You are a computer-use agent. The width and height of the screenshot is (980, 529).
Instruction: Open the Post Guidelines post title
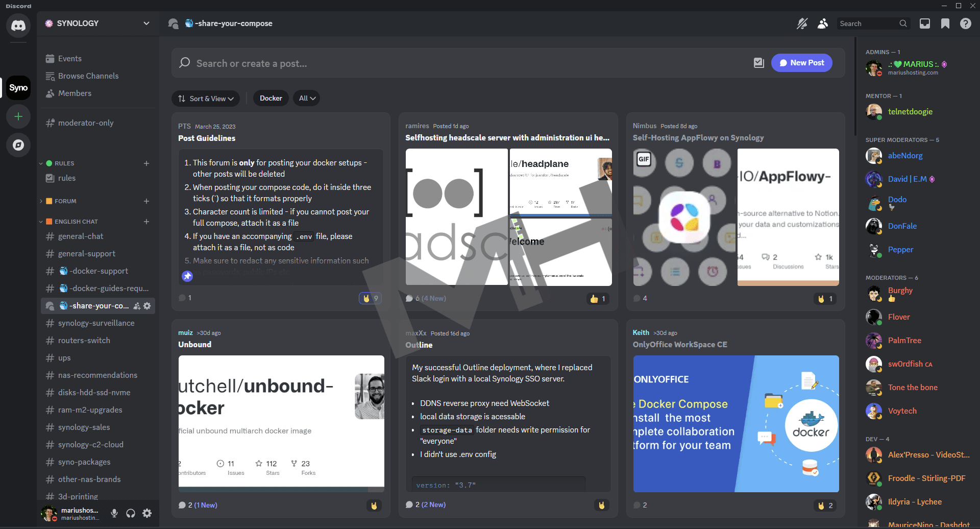click(207, 138)
